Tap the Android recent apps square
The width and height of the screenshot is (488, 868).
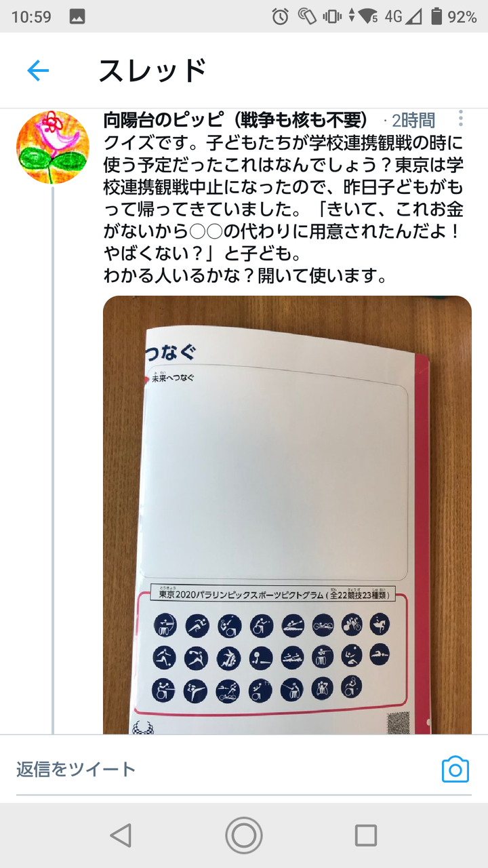(366, 835)
